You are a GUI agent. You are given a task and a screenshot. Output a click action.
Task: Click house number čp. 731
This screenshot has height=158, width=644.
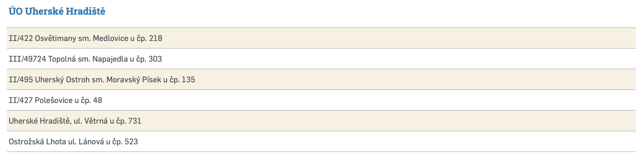click(x=129, y=121)
